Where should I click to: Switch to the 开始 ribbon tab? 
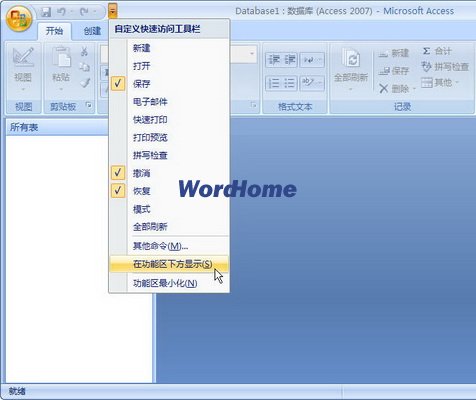point(54,31)
